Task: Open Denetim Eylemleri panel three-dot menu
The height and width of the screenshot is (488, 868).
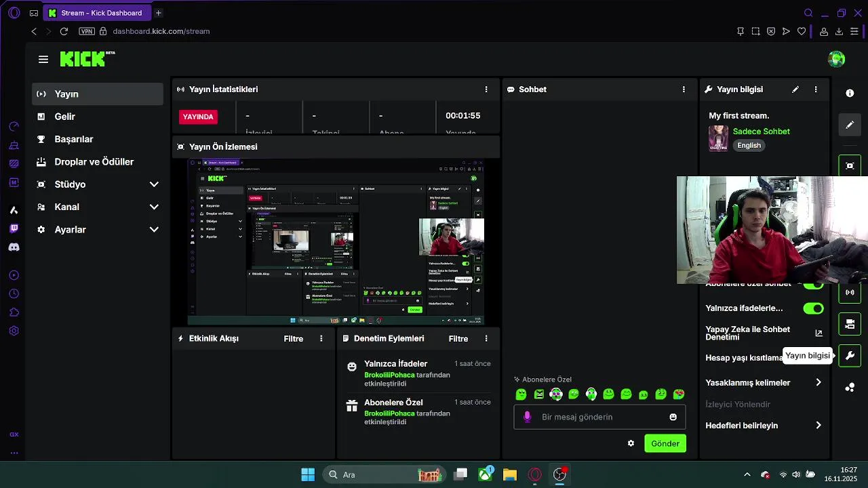Action: point(486,338)
